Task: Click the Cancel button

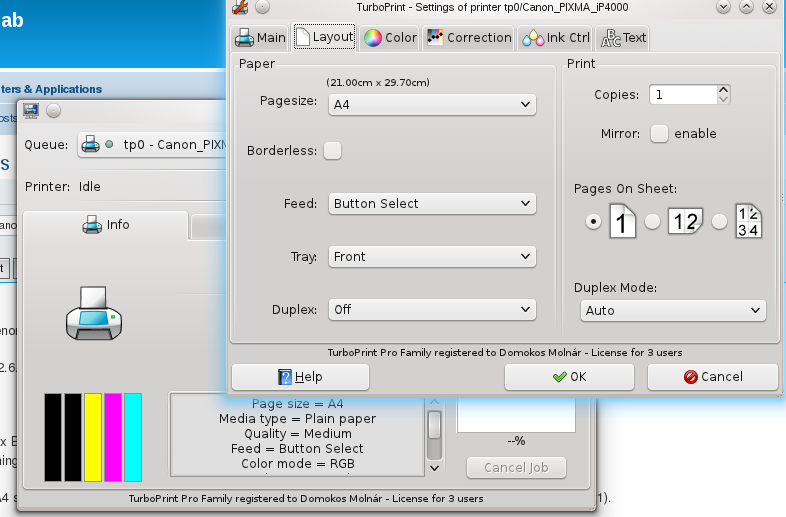Action: coord(712,377)
